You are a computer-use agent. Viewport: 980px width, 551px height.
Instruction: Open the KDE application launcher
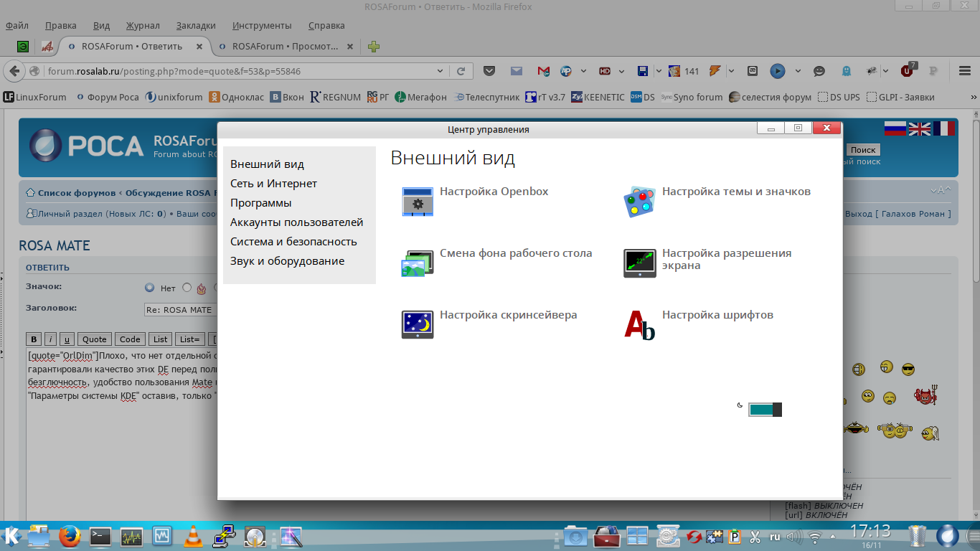(11, 536)
